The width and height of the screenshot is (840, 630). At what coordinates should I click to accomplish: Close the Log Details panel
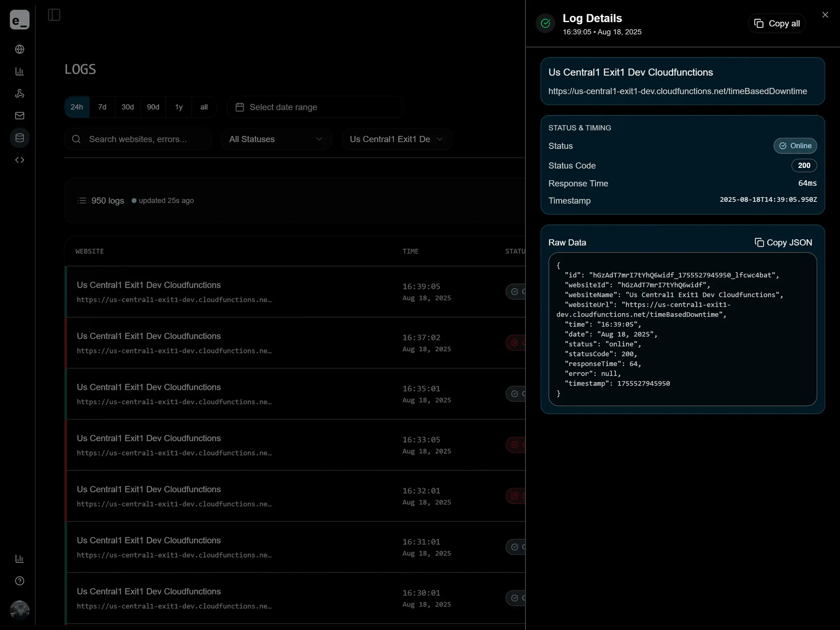click(x=825, y=15)
